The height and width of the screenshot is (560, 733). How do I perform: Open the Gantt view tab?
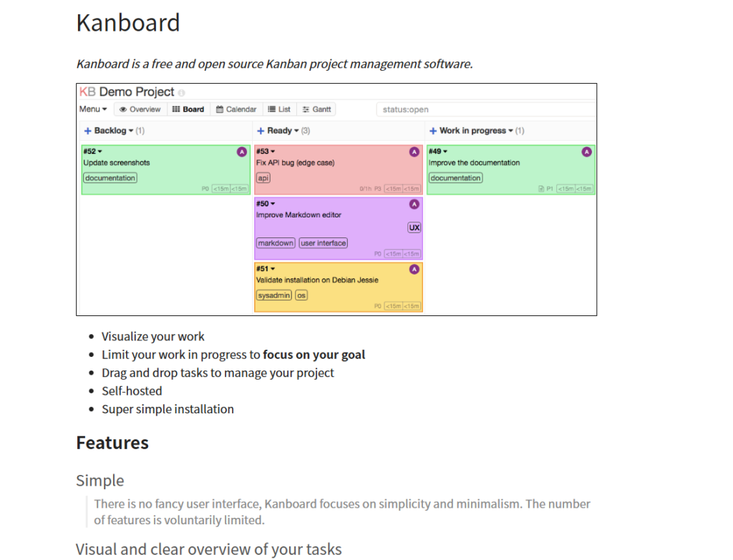316,109
